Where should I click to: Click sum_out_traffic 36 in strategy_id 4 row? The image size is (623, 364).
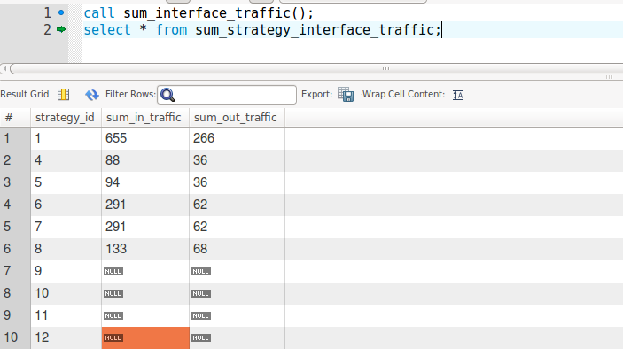pyautogui.click(x=238, y=160)
